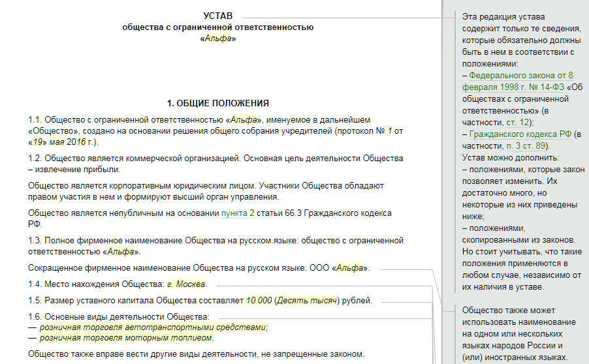Click the highlighted capital amount '10 000'
The image size is (589, 364).
(259, 301)
